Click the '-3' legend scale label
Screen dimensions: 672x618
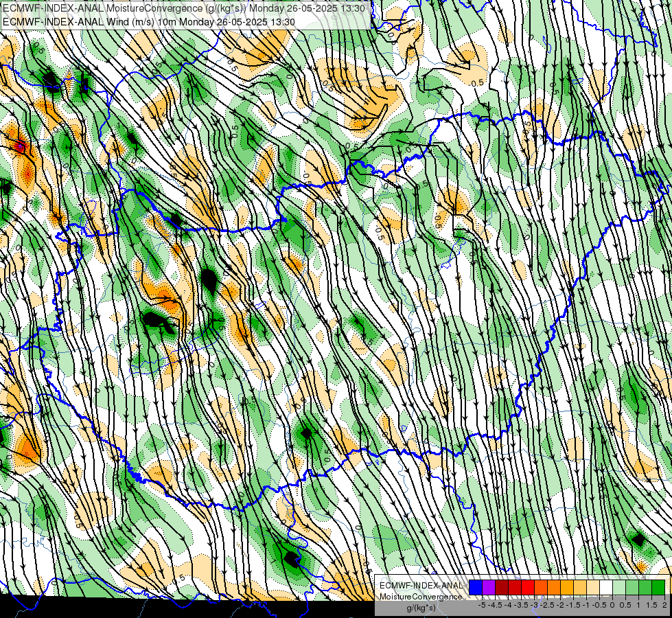(x=534, y=605)
